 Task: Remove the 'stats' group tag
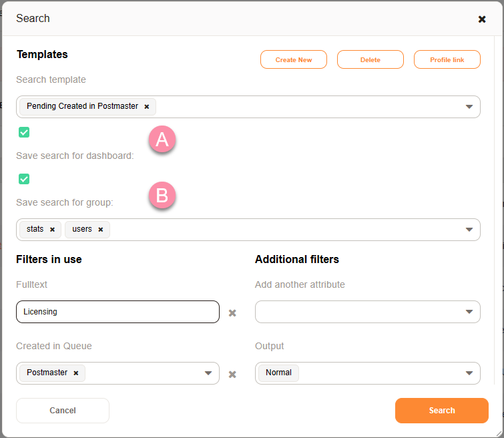point(52,229)
